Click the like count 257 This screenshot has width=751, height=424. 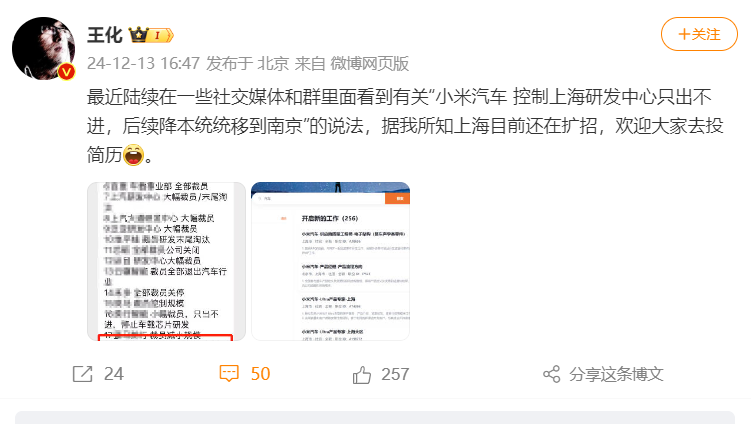395,374
